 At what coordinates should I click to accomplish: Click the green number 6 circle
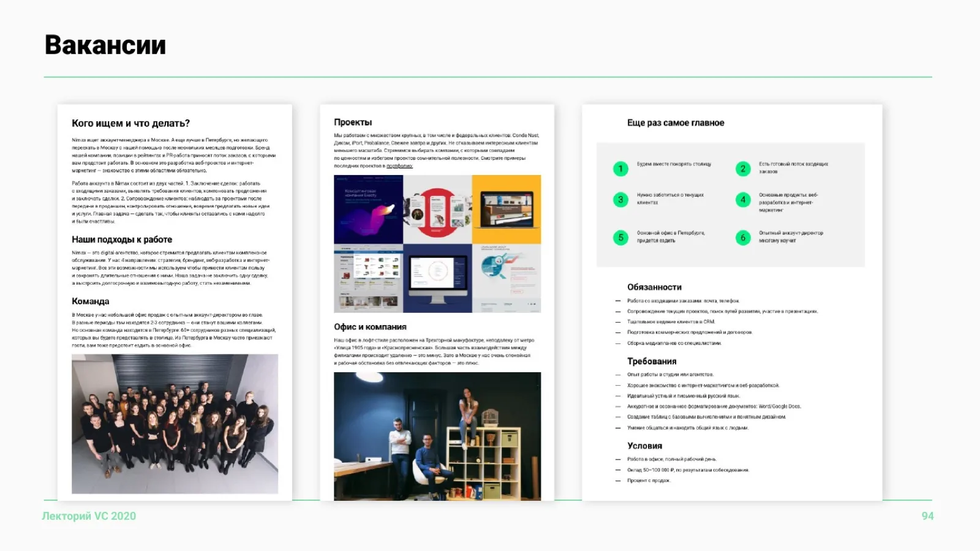pyautogui.click(x=743, y=238)
